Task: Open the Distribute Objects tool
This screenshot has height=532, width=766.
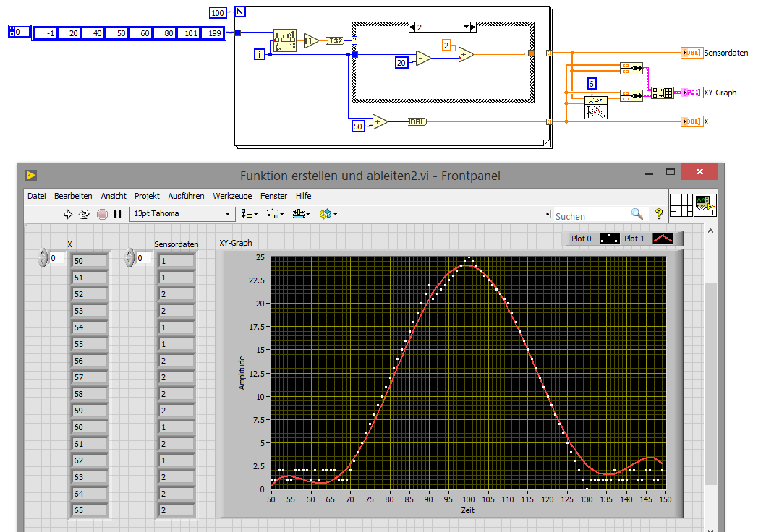Action: pos(275,214)
